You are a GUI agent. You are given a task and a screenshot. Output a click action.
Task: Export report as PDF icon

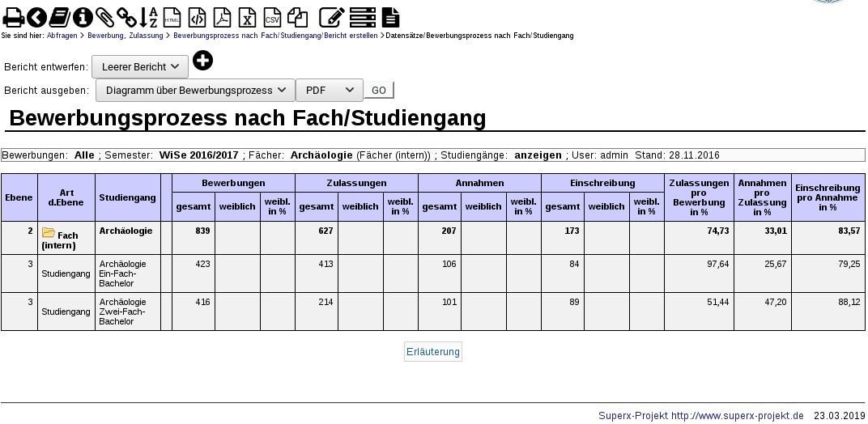point(223,17)
